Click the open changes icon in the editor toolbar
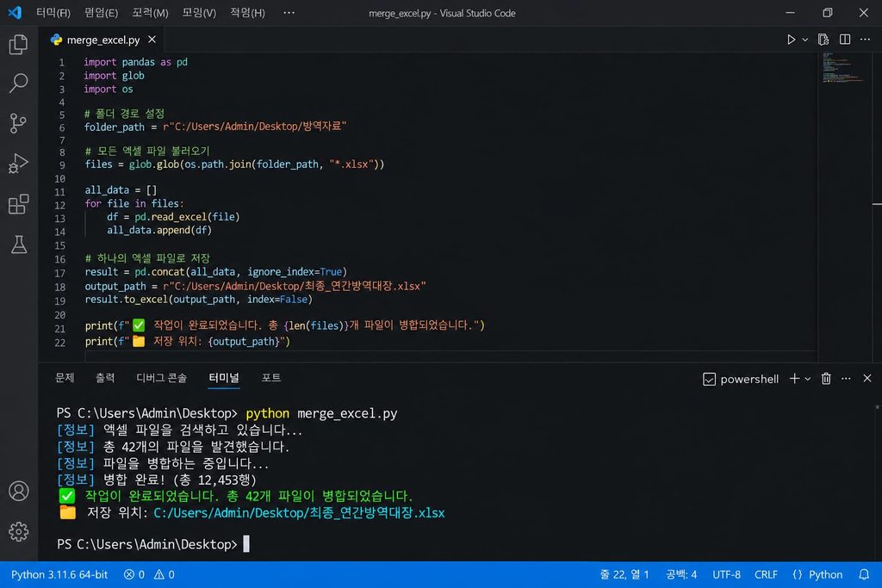This screenshot has height=588, width=882. point(823,40)
